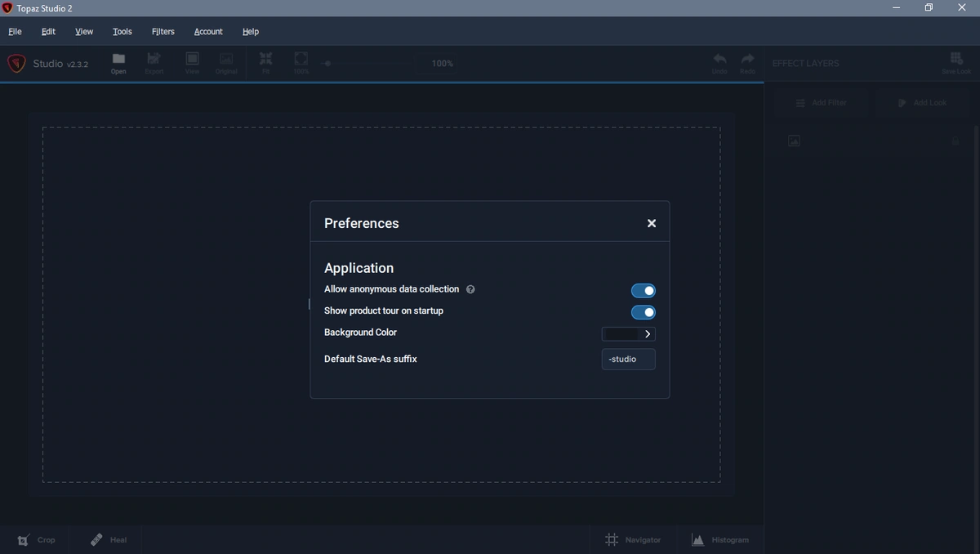Select the Crop tool
Viewport: 980px width, 554px height.
point(37,540)
